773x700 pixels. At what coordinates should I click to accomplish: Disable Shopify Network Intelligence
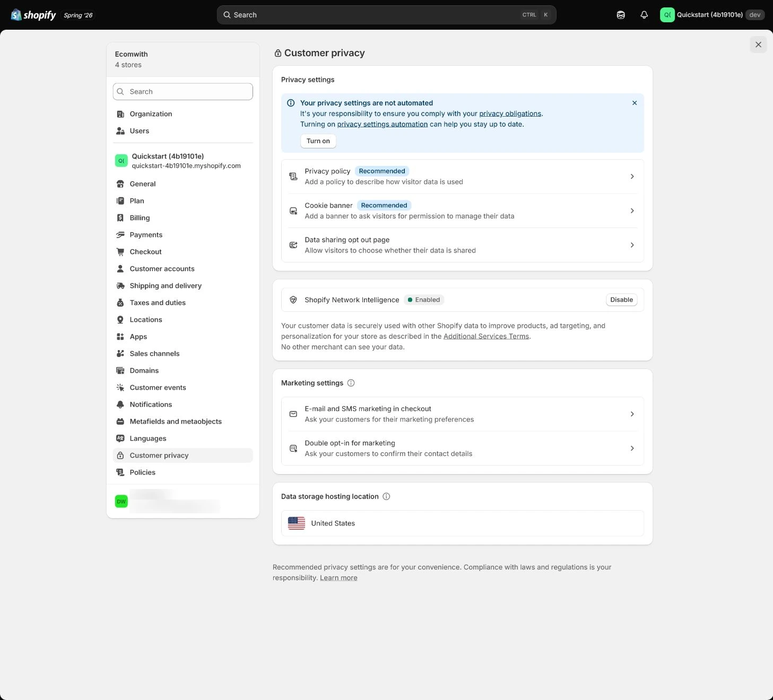click(x=621, y=300)
